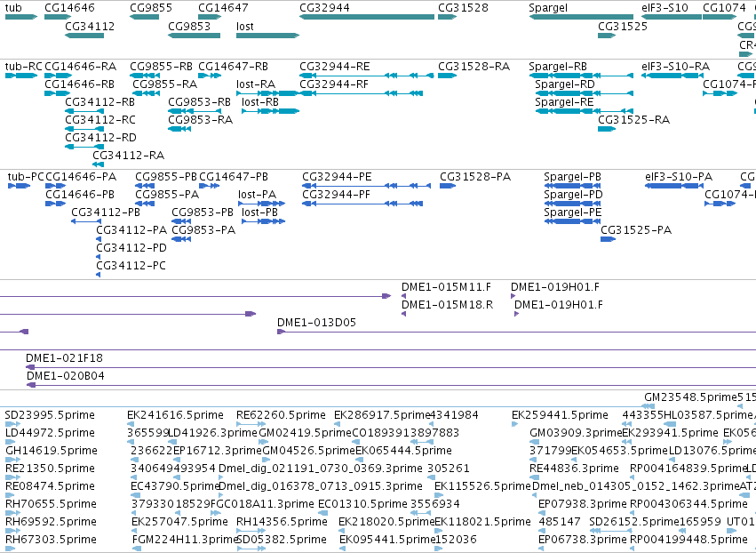This screenshot has width=756, height=553.
Task: Click the CG34112-RB transcript label
Action: (100, 102)
